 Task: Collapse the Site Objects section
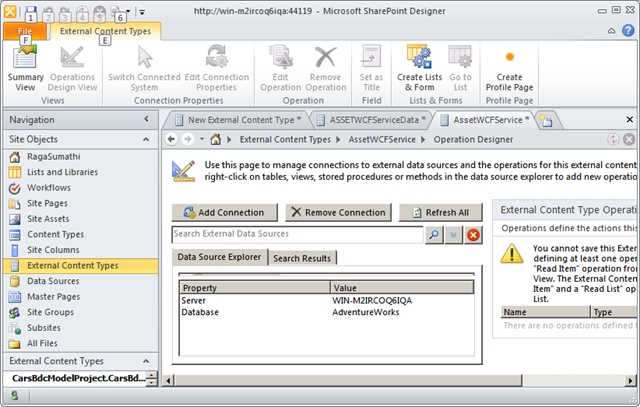tap(146, 139)
